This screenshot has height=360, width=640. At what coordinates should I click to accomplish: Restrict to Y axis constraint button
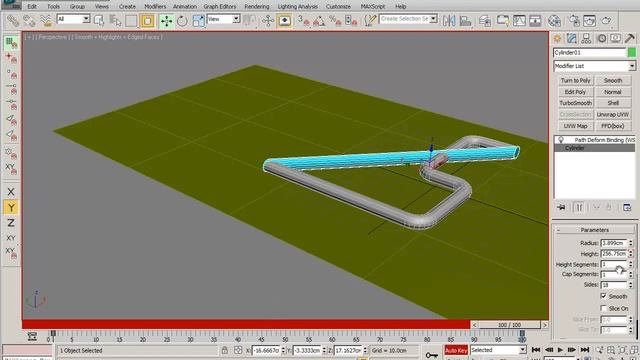pos(11,207)
